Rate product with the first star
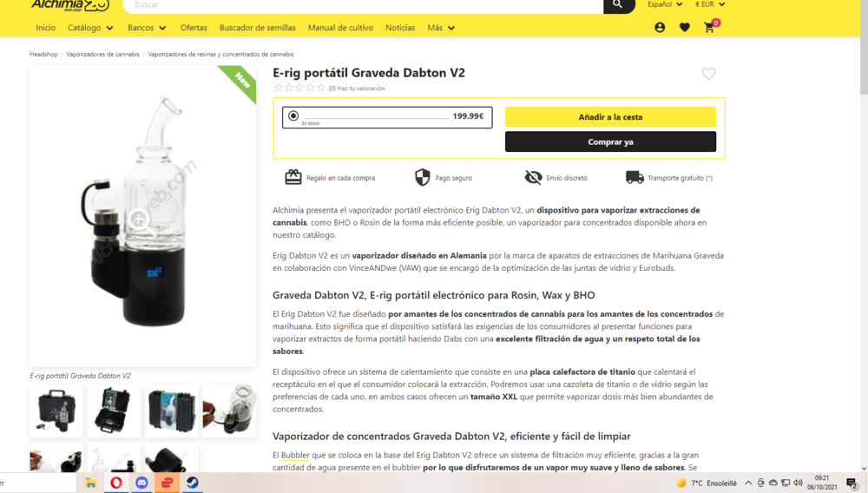This screenshot has width=868, height=493. point(278,88)
